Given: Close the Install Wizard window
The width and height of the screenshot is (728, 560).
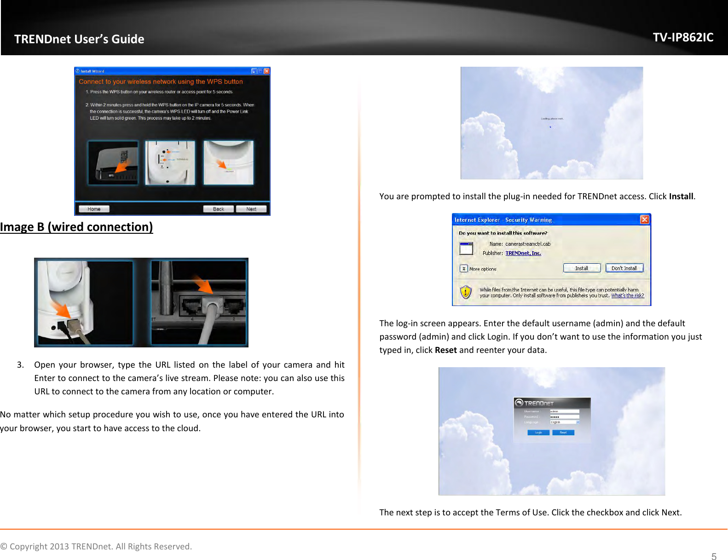Looking at the screenshot, I should click(266, 71).
